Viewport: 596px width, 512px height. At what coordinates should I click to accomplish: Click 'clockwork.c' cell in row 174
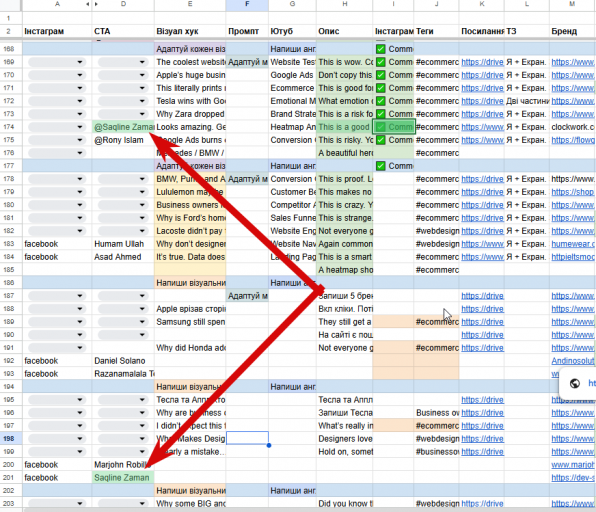pyautogui.click(x=572, y=127)
